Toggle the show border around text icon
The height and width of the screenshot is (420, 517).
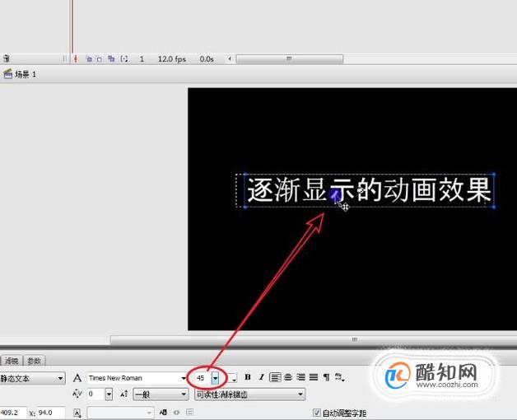click(190, 412)
